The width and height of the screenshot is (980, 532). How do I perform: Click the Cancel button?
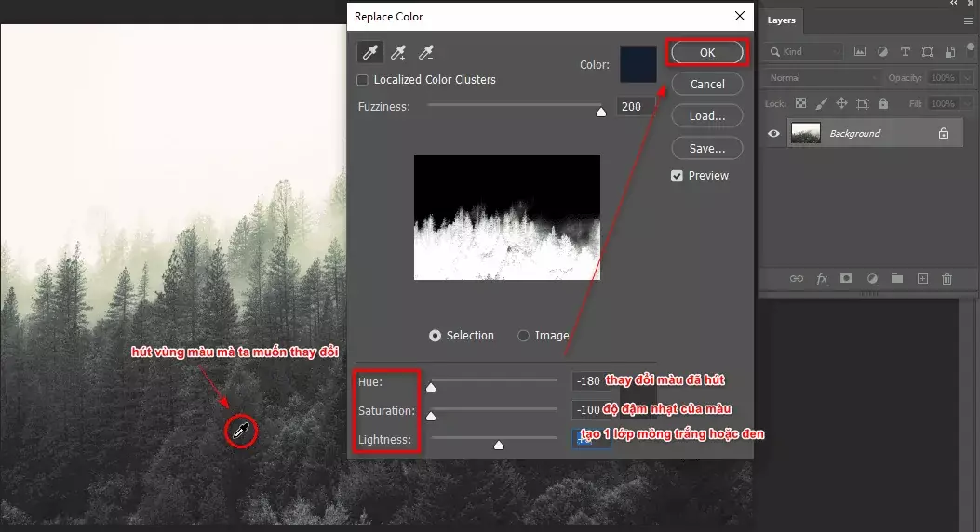(707, 85)
